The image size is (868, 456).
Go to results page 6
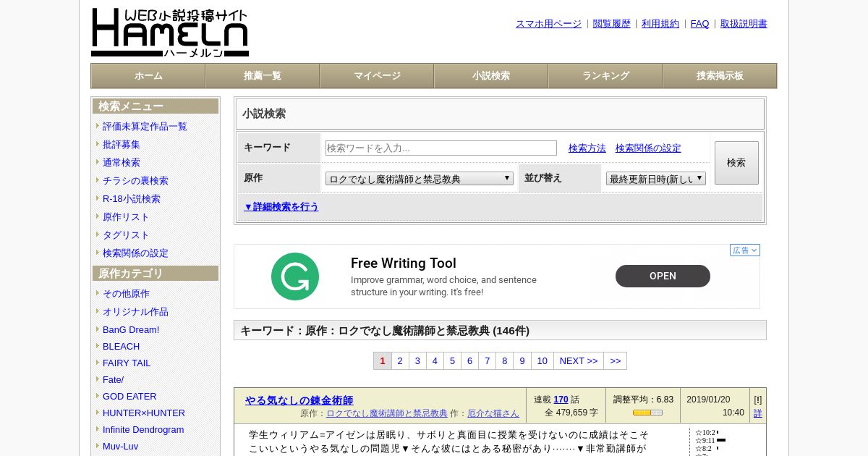point(469,360)
